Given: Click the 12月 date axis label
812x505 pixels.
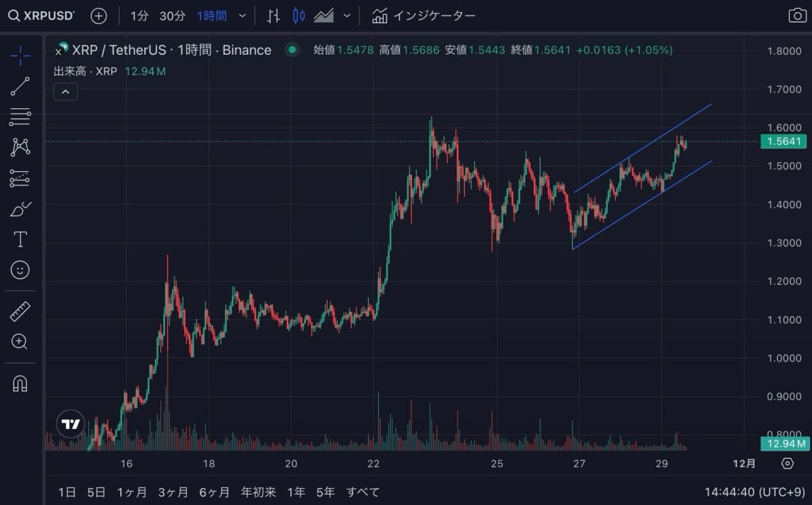Looking at the screenshot, I should pos(744,464).
